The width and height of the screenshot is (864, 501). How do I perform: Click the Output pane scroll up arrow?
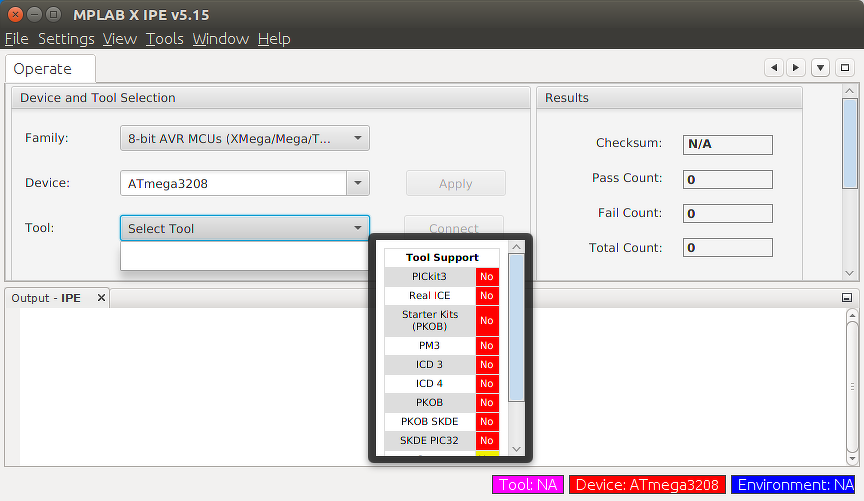[852, 315]
